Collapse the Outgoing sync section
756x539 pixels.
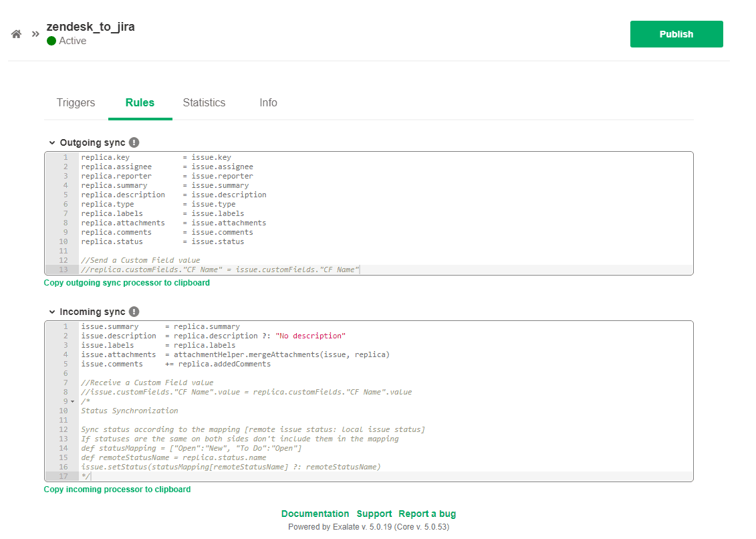pos(52,142)
